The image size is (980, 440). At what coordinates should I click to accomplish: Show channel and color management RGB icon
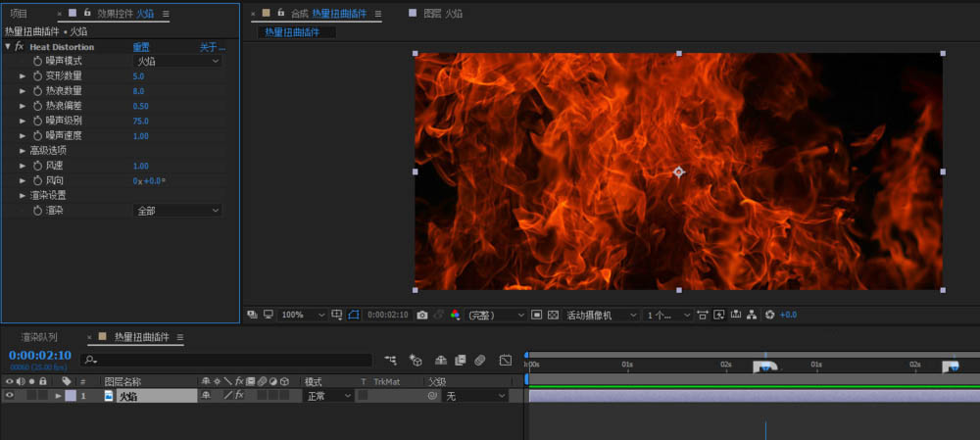pos(456,315)
